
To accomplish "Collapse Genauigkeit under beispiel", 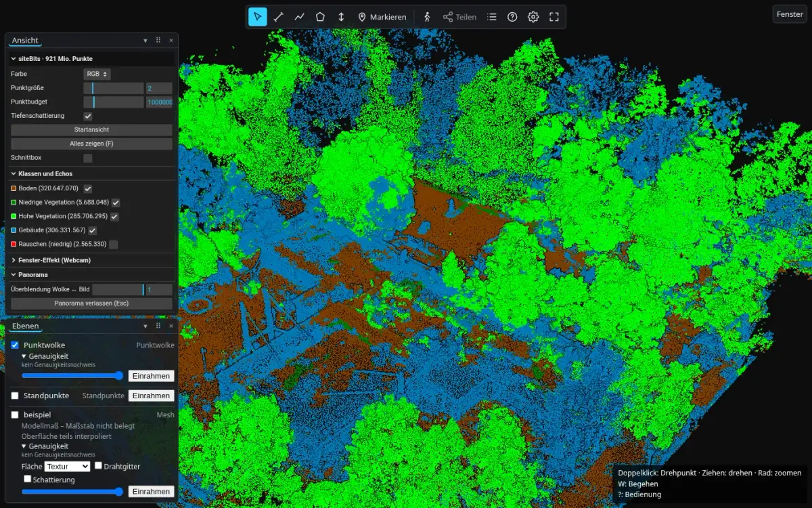I will click(45, 446).
